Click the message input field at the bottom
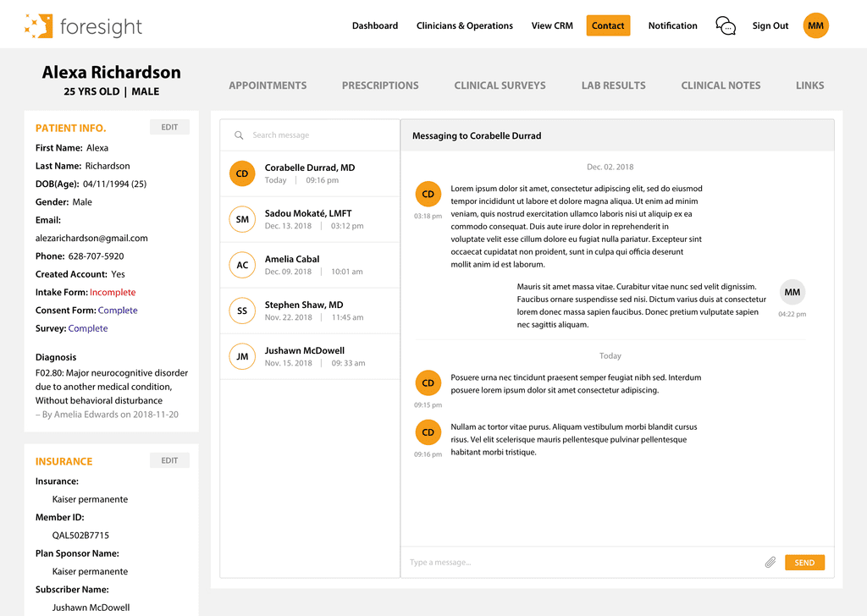This screenshot has height=616, width=867. click(x=550, y=562)
